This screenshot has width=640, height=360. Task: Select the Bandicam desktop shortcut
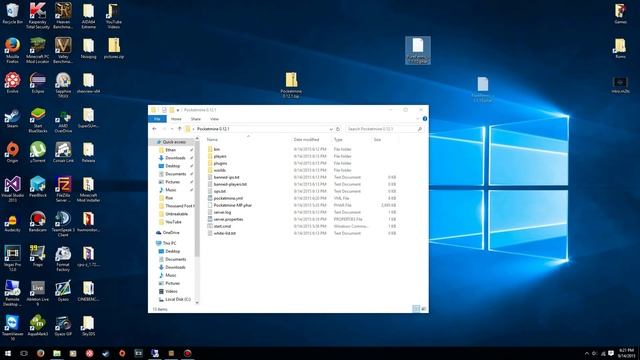[x=38, y=222]
